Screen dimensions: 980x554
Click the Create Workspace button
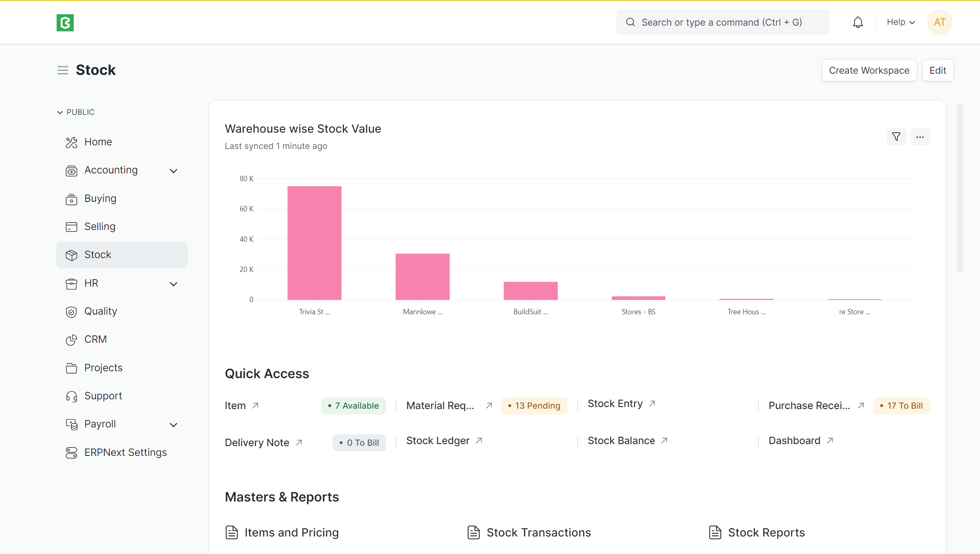tap(869, 70)
